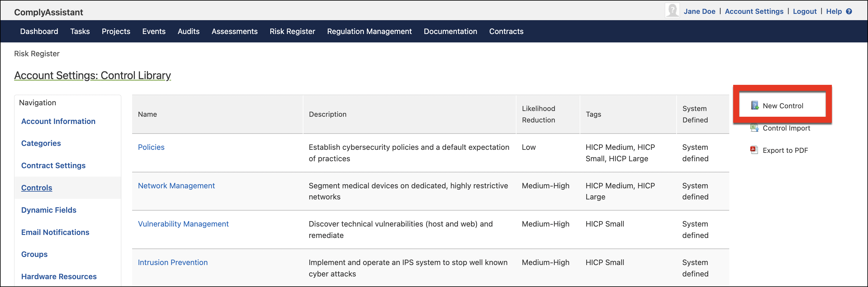Go to Projects in the top menu
Viewport: 868px width, 287px height.
(x=116, y=31)
